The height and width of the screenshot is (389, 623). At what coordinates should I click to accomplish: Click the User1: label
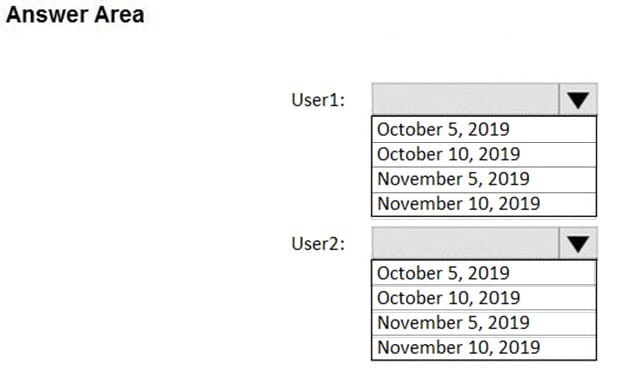point(318,100)
